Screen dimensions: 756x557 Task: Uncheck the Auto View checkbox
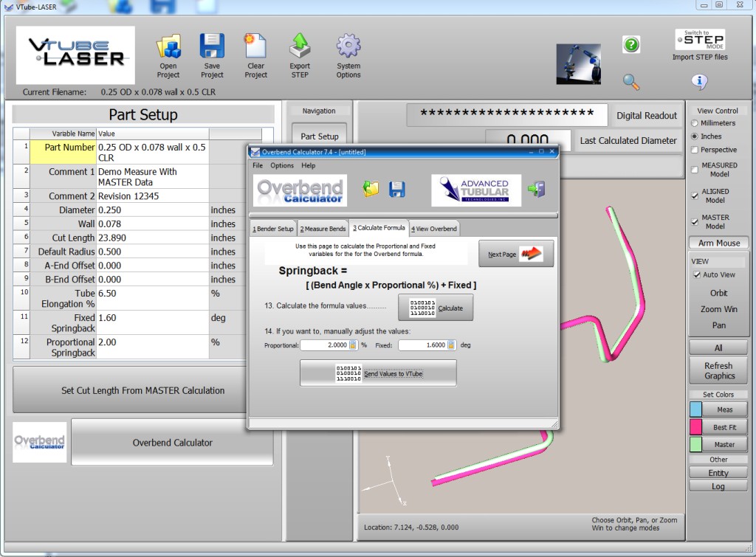(695, 275)
